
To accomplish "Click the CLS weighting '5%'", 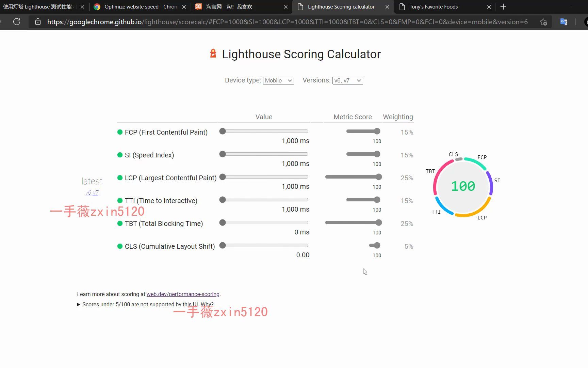I will [x=409, y=246].
